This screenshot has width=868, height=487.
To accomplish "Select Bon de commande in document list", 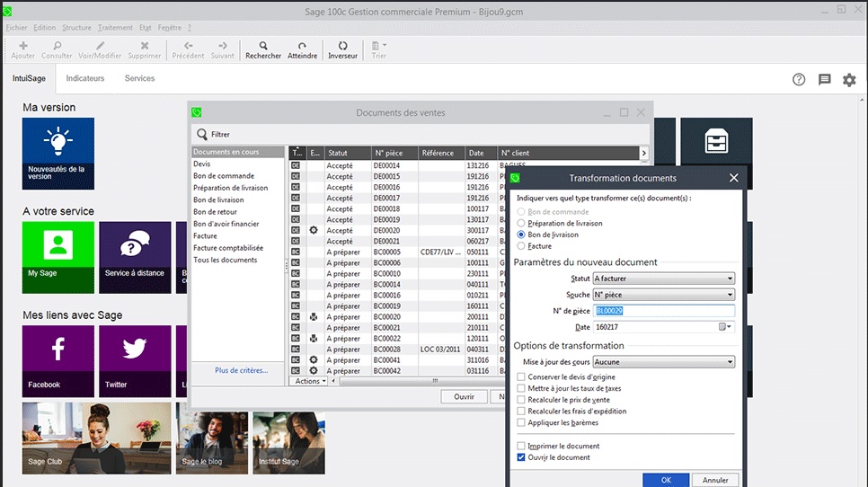I will 224,176.
